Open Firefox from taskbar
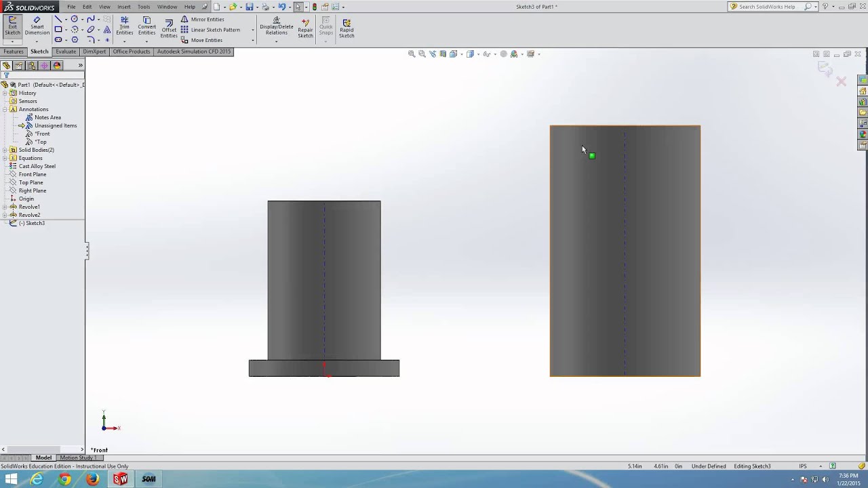The width and height of the screenshot is (868, 488). (x=93, y=479)
